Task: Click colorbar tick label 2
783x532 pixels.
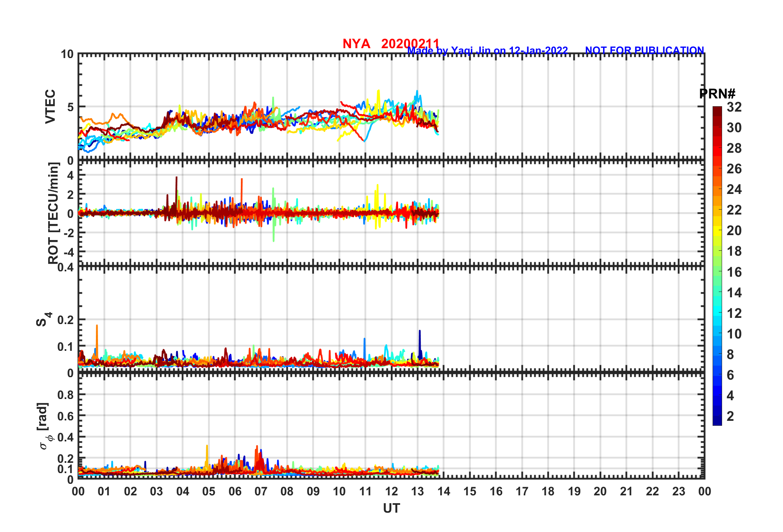Action: [730, 416]
